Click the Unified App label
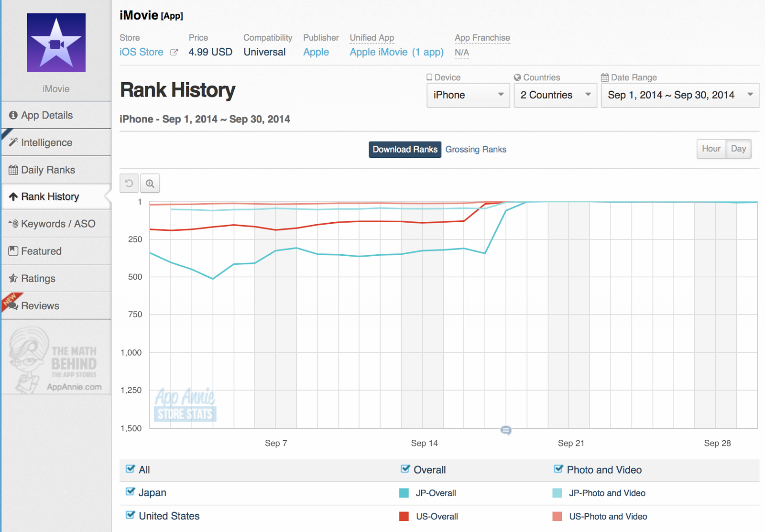Image resolution: width=765 pixels, height=532 pixels. click(x=372, y=38)
